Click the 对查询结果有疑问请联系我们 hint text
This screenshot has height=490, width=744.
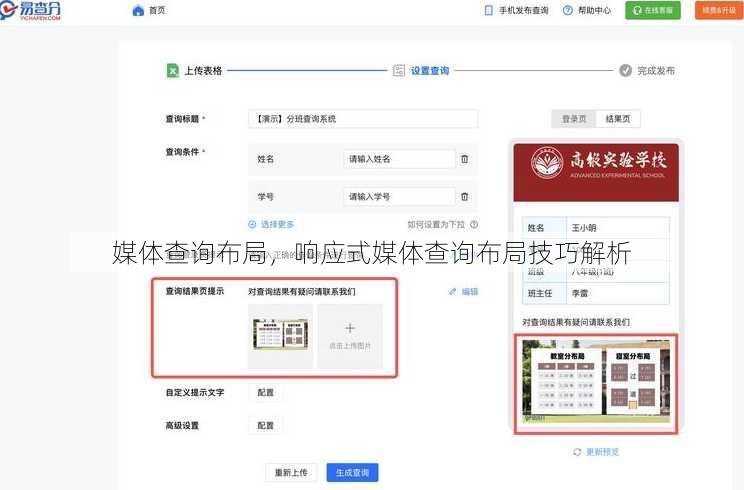302,291
